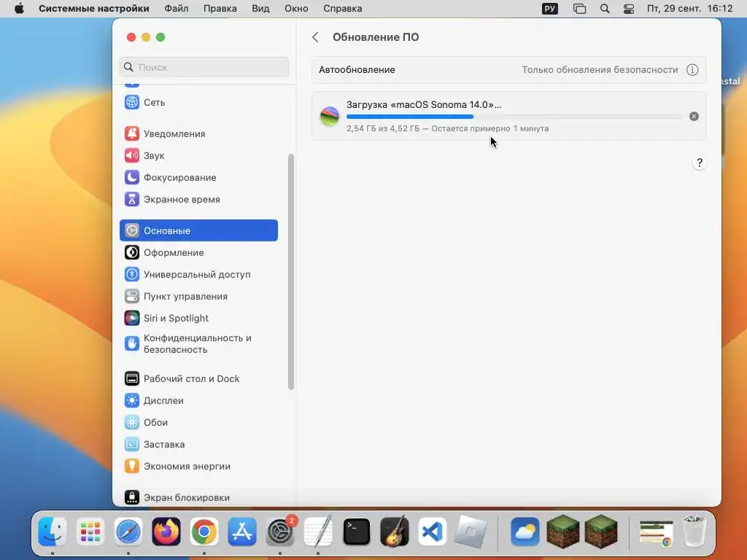Open System Settings Dock icon
This screenshot has height=560, width=747.
coord(280,532)
